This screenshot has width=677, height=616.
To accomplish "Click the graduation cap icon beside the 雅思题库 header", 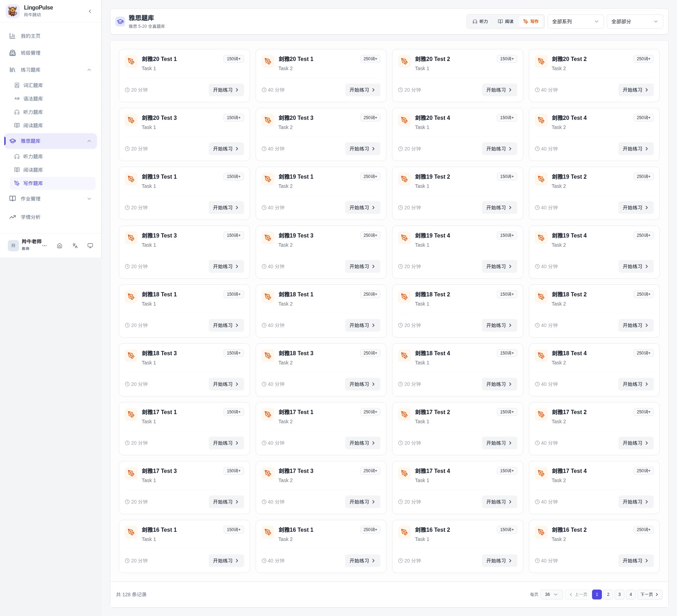I will (120, 21).
